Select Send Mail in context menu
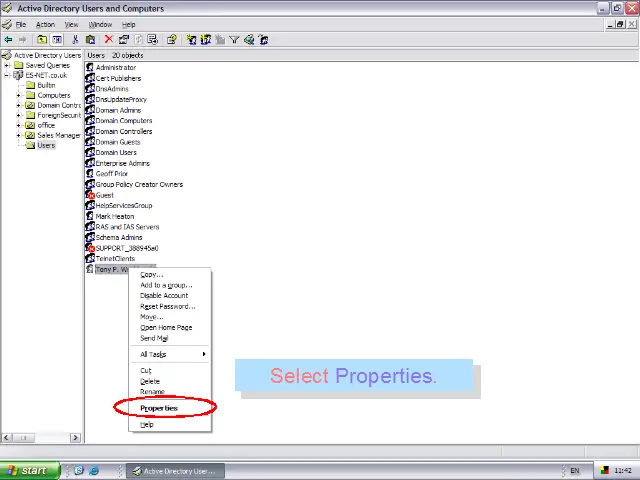This screenshot has height=480, width=640. click(x=170, y=338)
